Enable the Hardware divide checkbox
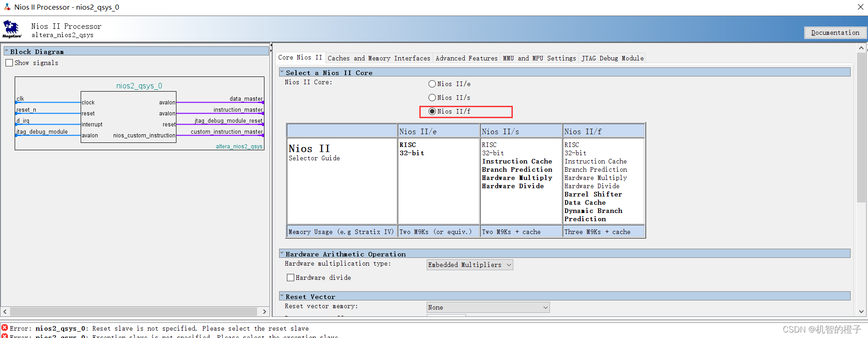868x338 pixels. click(291, 278)
